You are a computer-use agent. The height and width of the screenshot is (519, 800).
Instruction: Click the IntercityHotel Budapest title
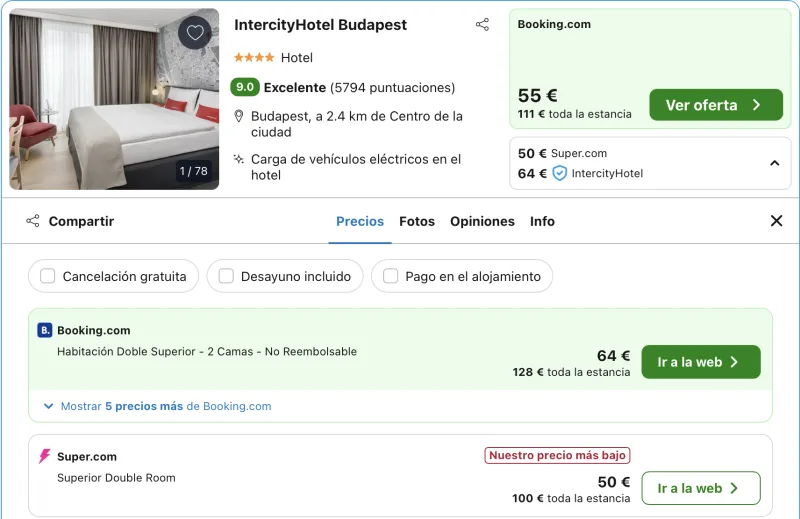(320, 25)
